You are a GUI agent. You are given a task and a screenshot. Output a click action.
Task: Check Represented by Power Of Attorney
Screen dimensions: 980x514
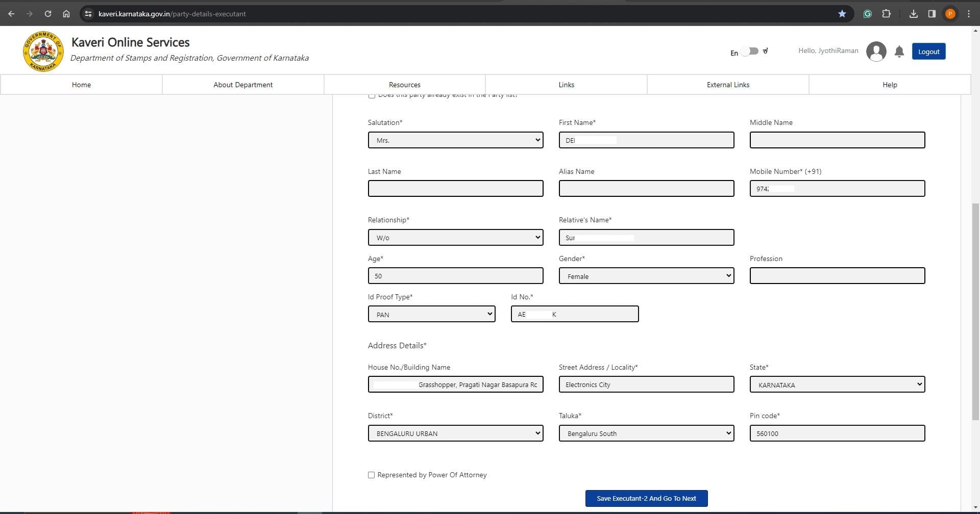pos(371,475)
